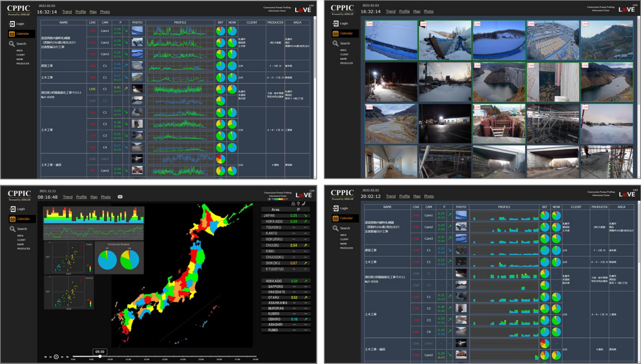Select the SHIKOKU row in the Area table
Image resolution: width=641 pixels, height=364 pixels.
click(285, 263)
